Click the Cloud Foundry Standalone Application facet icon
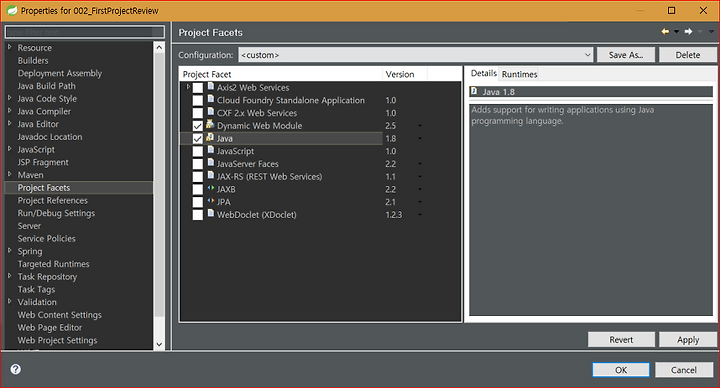Image resolution: width=720 pixels, height=388 pixels. click(211, 99)
